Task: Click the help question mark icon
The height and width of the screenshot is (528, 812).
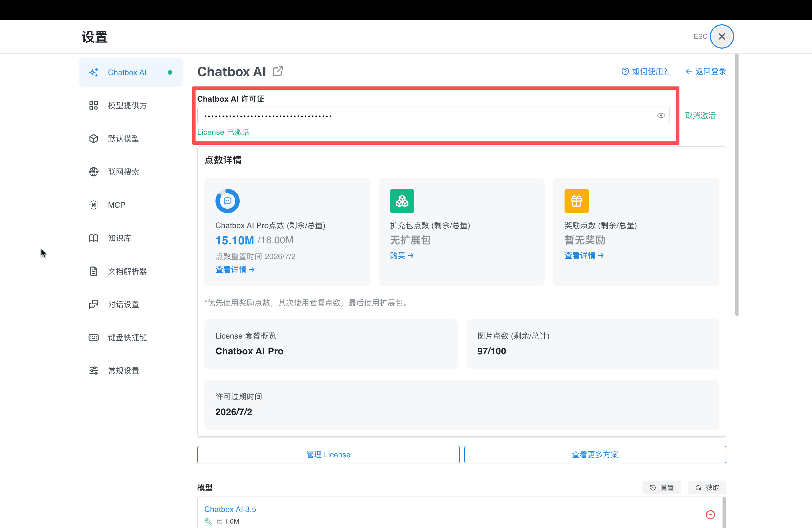Action: pos(625,71)
